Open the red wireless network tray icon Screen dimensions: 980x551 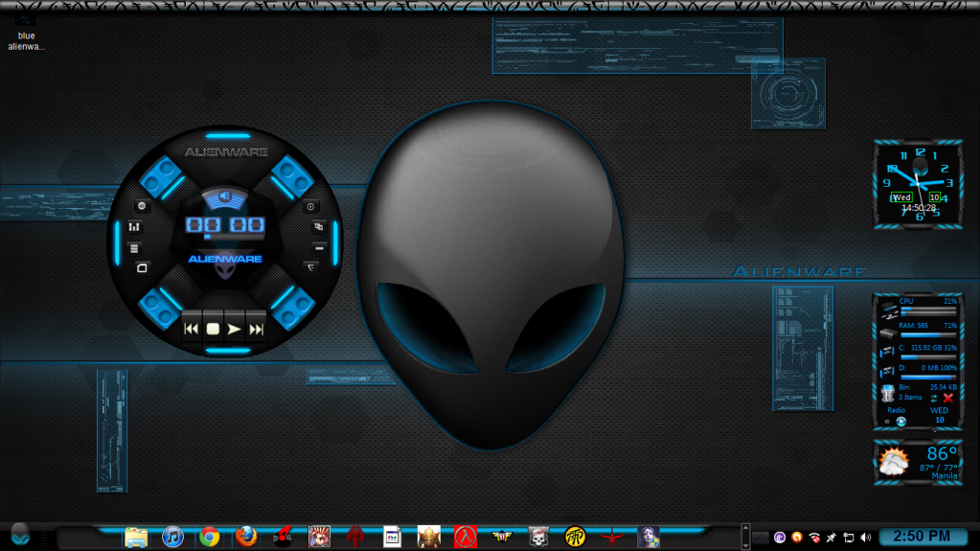coord(814,538)
